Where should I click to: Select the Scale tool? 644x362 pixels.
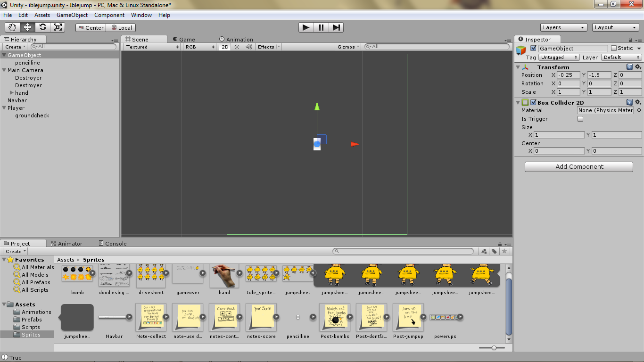click(x=58, y=27)
